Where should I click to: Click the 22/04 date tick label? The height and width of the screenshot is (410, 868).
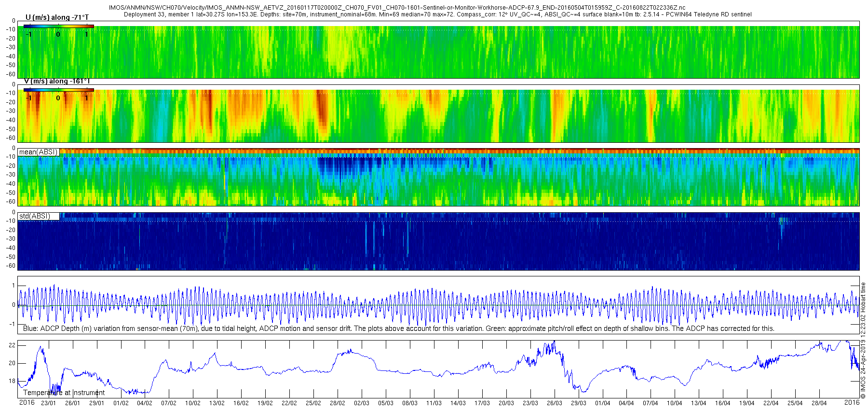point(771,403)
